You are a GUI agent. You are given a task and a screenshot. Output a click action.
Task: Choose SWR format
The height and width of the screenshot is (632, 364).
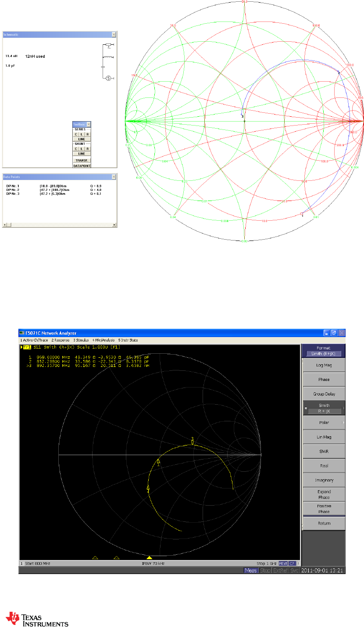click(324, 451)
